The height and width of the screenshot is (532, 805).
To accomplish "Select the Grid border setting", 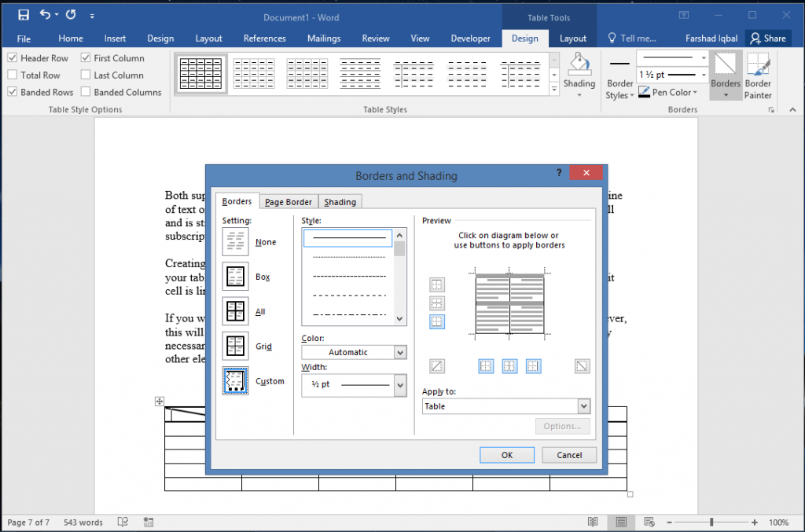I will (x=234, y=345).
